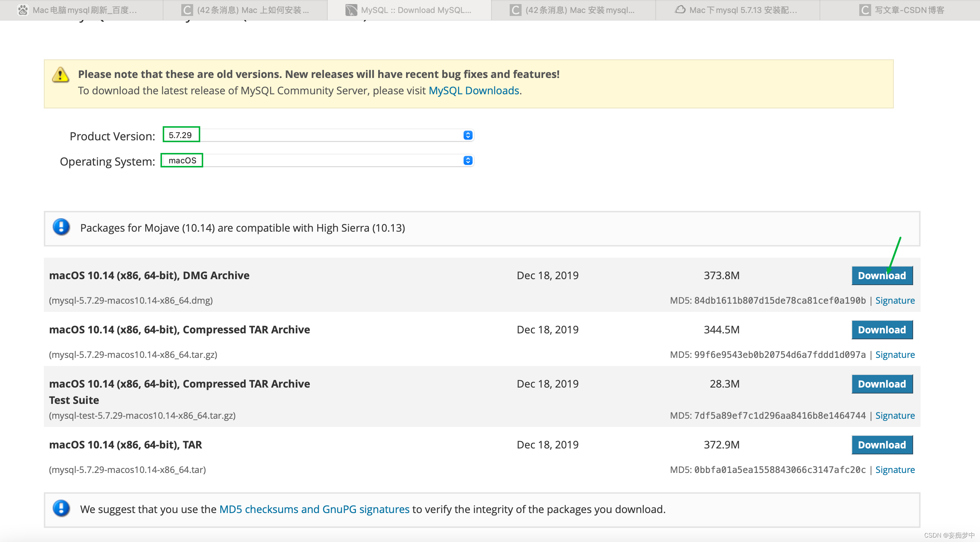Open Signature link for 344.5M tar.gz
The height and width of the screenshot is (542, 980).
[x=895, y=355]
